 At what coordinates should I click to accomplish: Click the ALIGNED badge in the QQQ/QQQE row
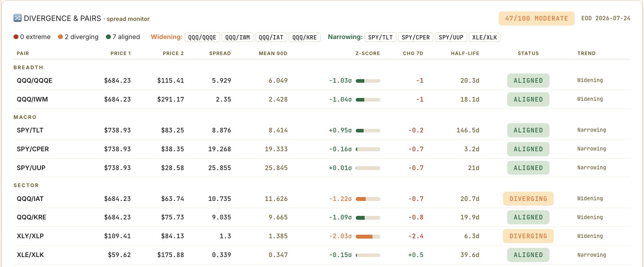coord(528,81)
